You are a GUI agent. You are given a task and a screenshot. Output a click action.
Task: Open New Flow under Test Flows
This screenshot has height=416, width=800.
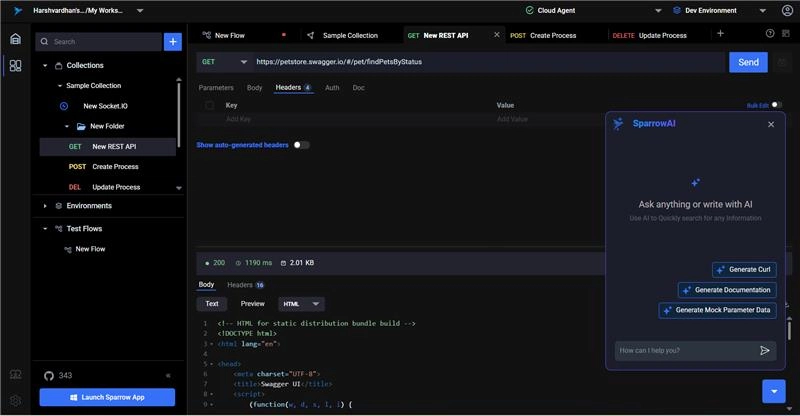(90, 249)
